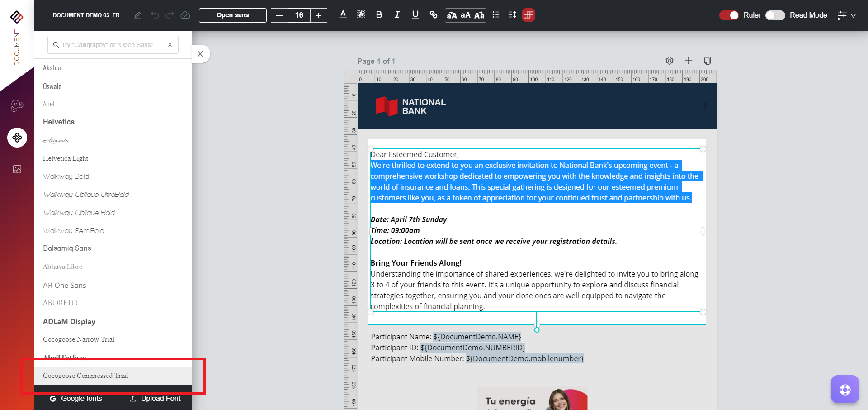Underline the selected text
Image resolution: width=868 pixels, height=410 pixels.
tap(415, 15)
